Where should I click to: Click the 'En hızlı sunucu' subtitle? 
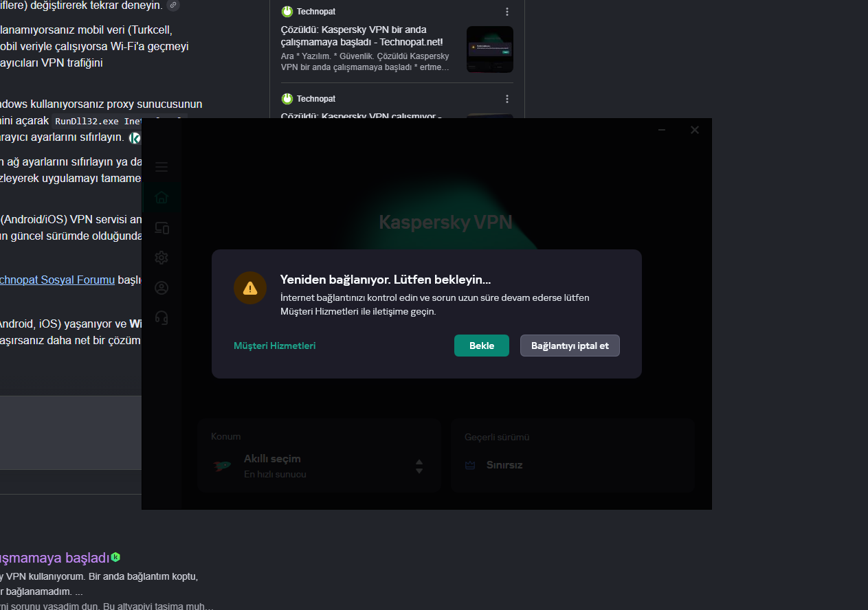click(275, 474)
